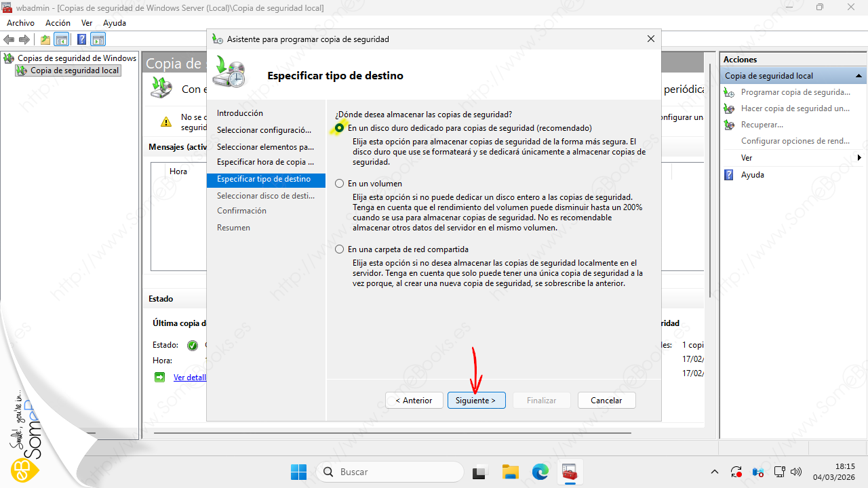Click the 'Siguiente >' button

tap(475, 401)
